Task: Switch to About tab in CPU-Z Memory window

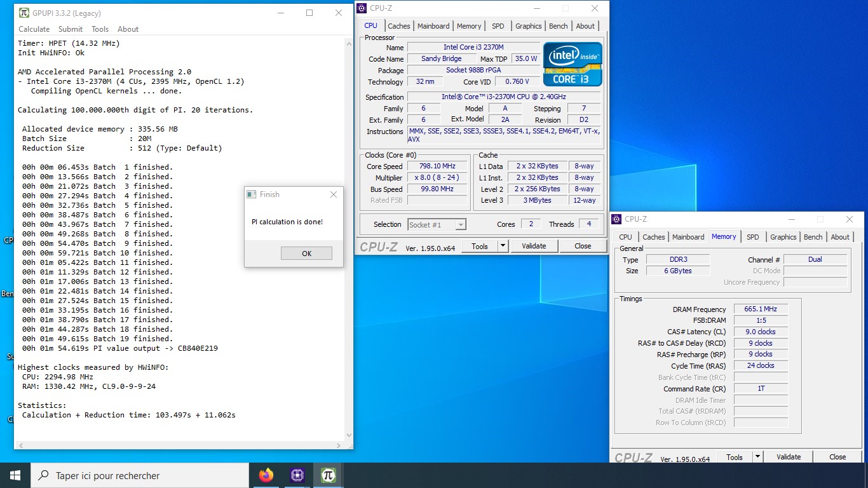Action: 840,237
